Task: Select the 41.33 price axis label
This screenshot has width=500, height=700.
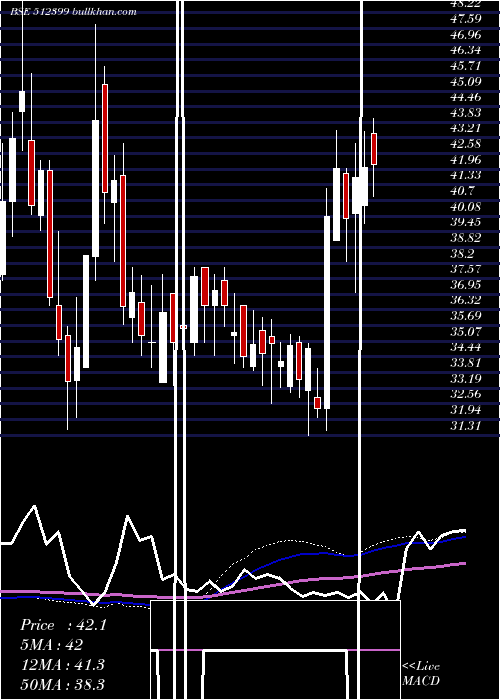Action: pyautogui.click(x=466, y=175)
